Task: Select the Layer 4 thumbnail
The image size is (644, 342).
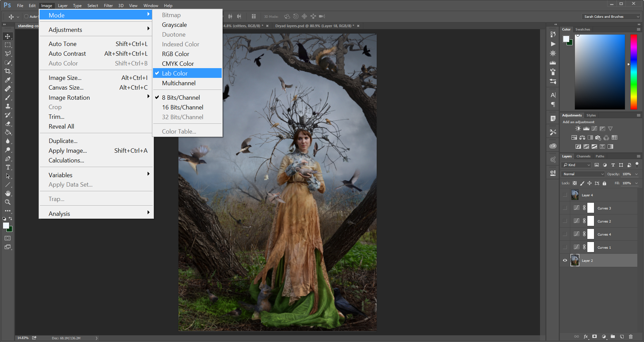Action: 575,195
